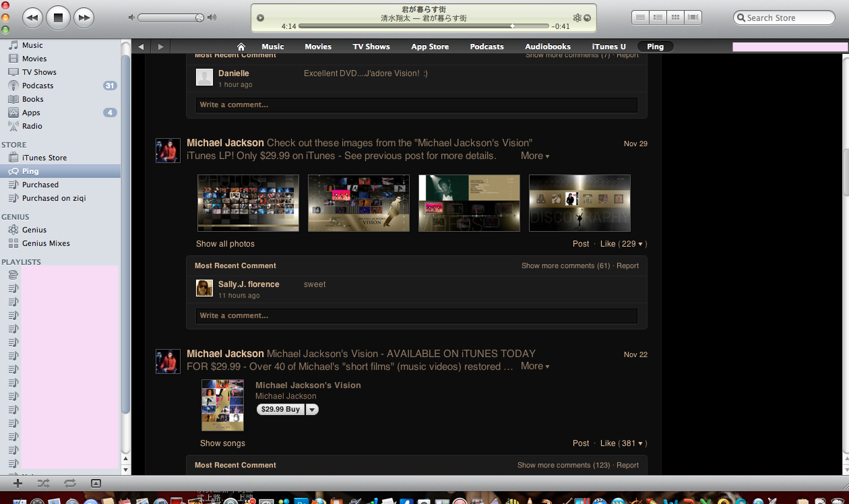Click the volume mute speaker icon
Image resolution: width=849 pixels, height=504 pixels.
coord(131,18)
